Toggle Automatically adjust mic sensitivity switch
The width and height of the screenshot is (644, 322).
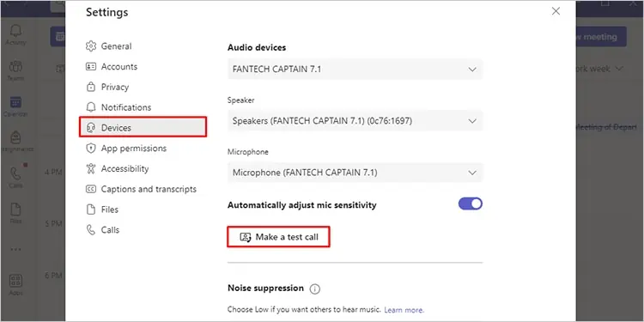click(471, 204)
